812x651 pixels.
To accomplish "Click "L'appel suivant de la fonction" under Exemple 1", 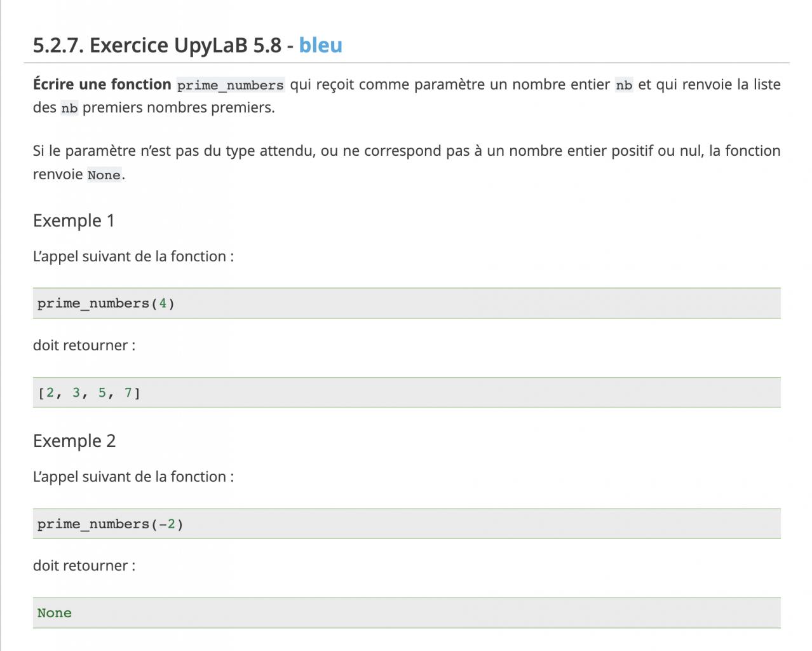I will (x=133, y=256).
